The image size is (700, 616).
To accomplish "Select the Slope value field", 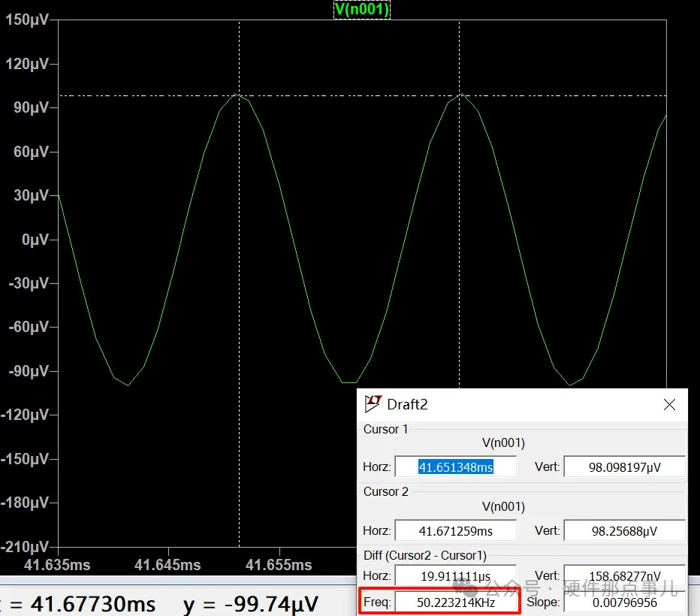I will [x=624, y=602].
